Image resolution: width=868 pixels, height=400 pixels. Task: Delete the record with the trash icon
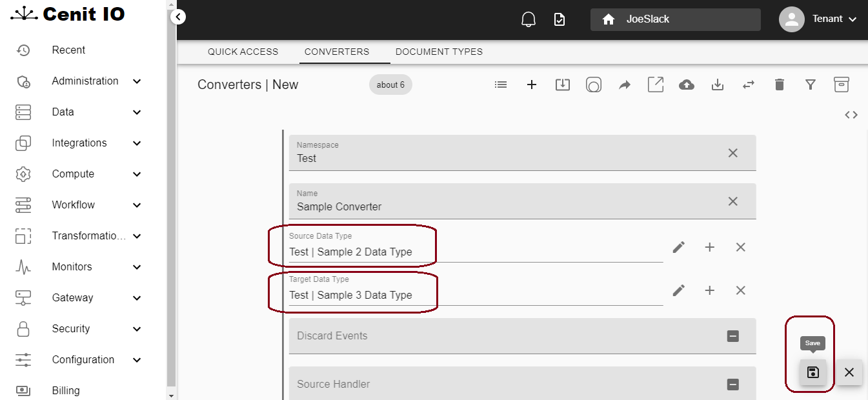coord(779,85)
